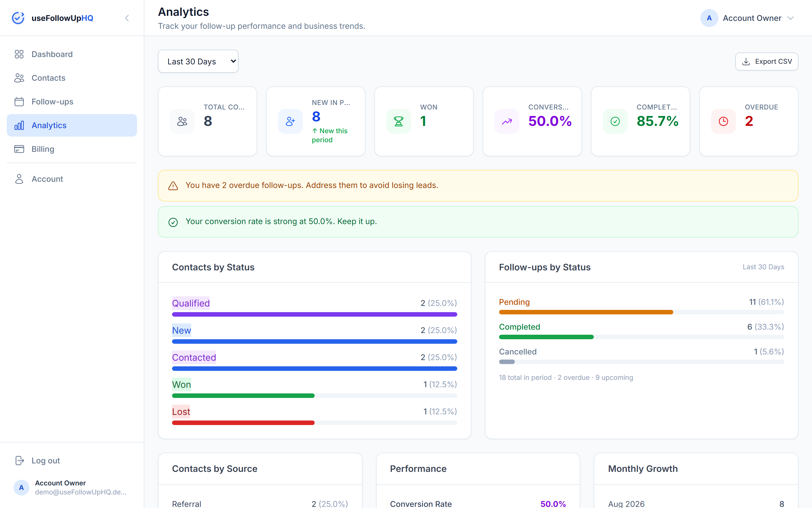The width and height of the screenshot is (812, 508).
Task: Click the Won trophy icon
Action: point(399,121)
